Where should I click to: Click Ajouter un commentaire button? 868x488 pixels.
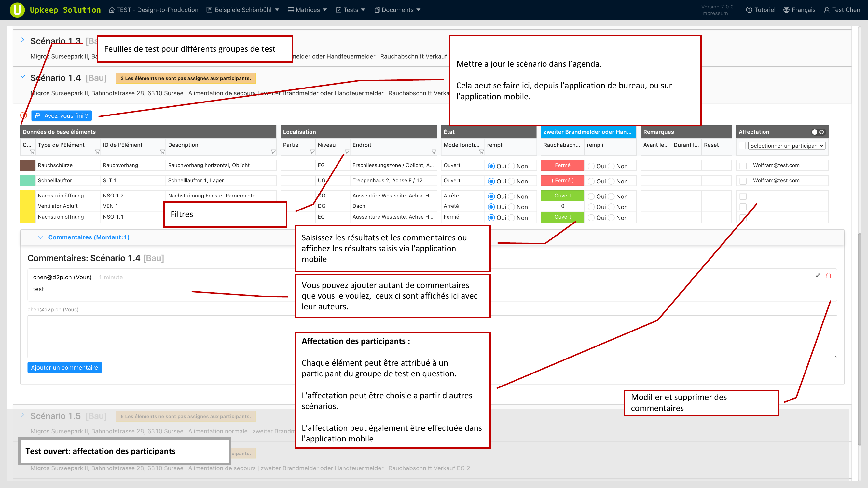(64, 367)
